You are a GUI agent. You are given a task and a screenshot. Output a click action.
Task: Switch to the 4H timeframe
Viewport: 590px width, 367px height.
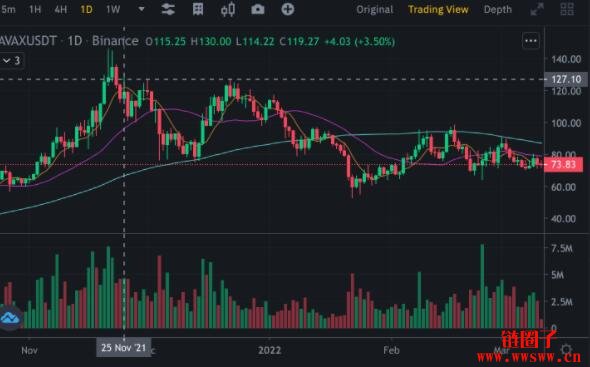61,9
